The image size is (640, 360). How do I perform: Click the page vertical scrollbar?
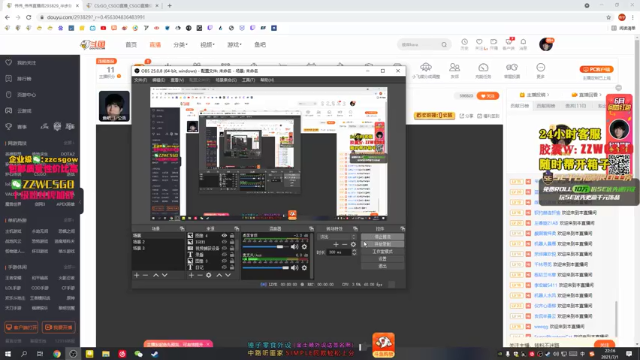pos(637,190)
